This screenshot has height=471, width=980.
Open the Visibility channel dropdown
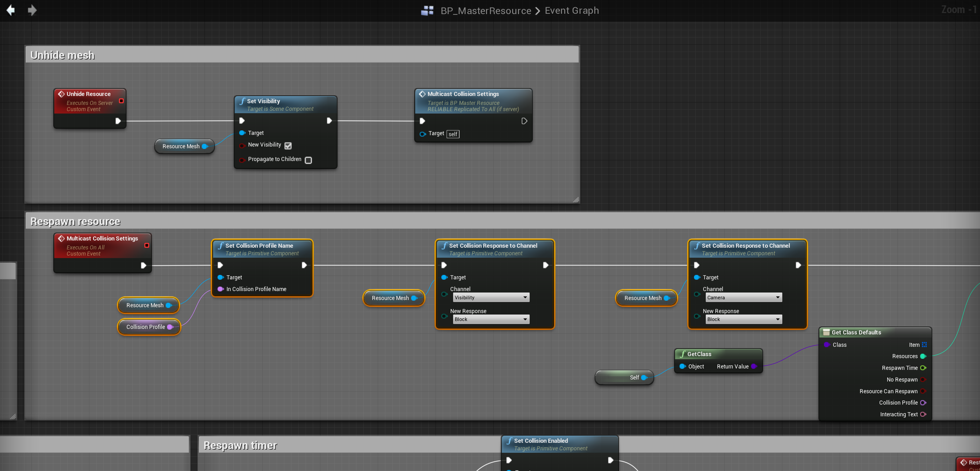(x=491, y=297)
